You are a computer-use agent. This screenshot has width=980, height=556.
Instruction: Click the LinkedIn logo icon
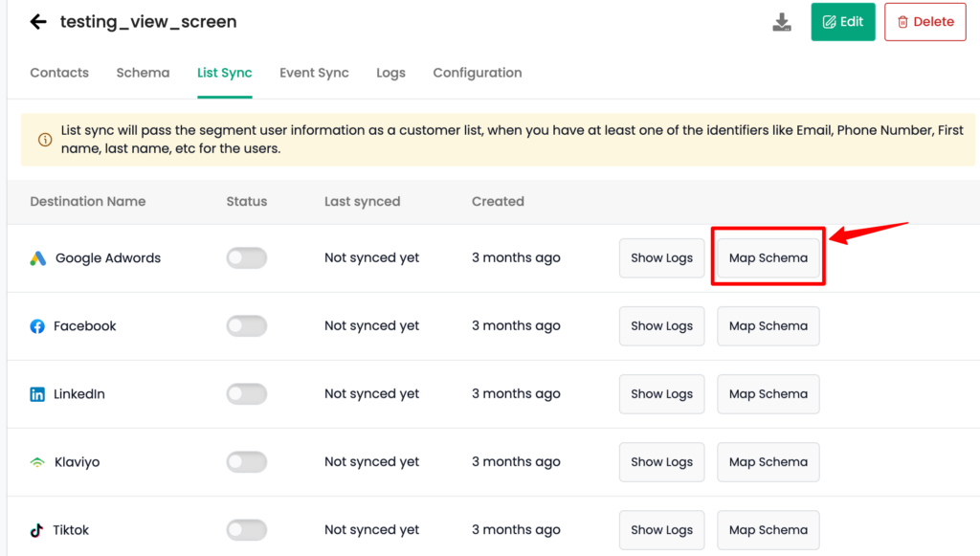coord(37,394)
